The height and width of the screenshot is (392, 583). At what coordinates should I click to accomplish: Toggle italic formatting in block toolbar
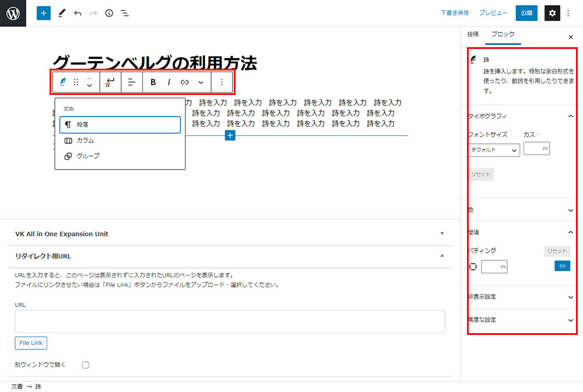point(169,82)
